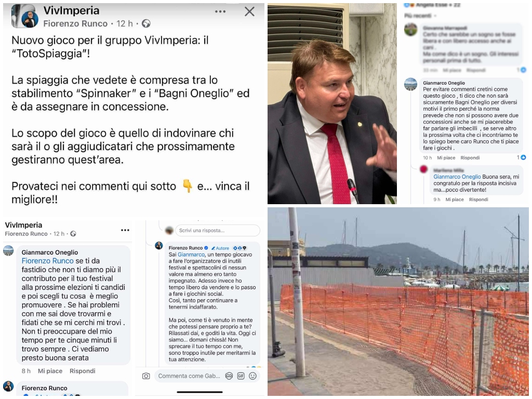Open the camera icon in the comment bar
Image resolution: width=532 pixels, height=399 pixels.
tap(146, 376)
